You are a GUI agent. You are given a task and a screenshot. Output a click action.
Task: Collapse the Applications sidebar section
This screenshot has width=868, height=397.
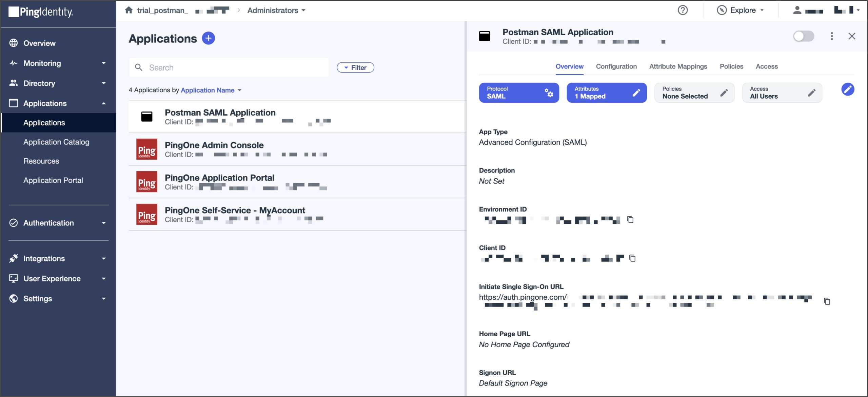104,103
